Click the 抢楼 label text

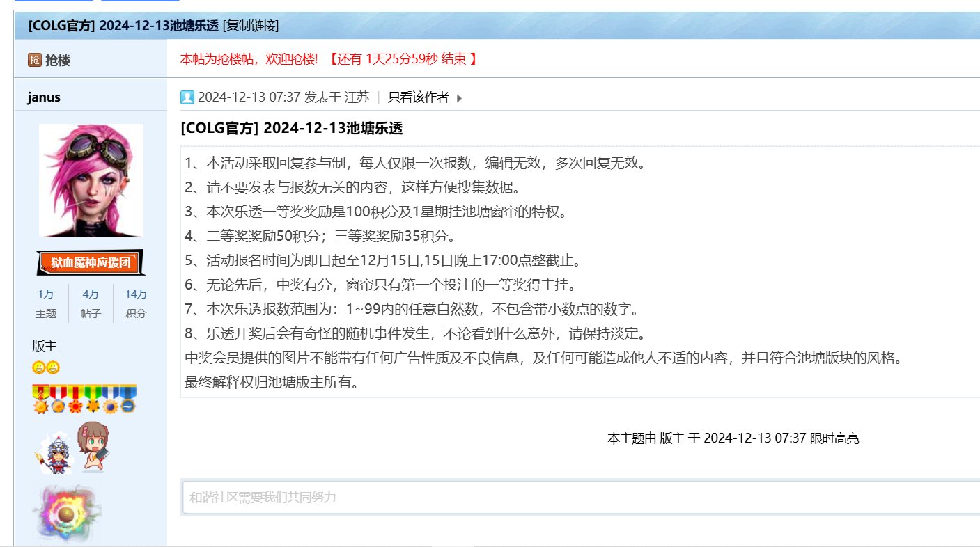tap(58, 61)
